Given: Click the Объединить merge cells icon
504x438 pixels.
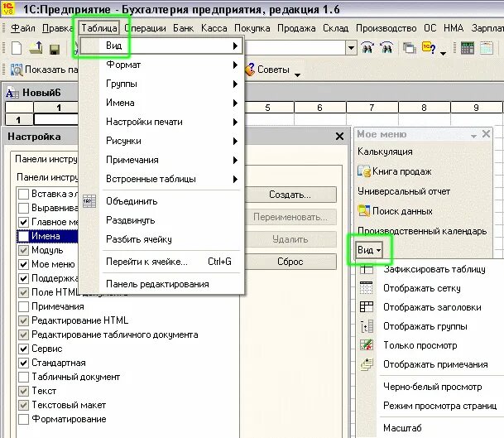Looking at the screenshot, I should pos(89,201).
